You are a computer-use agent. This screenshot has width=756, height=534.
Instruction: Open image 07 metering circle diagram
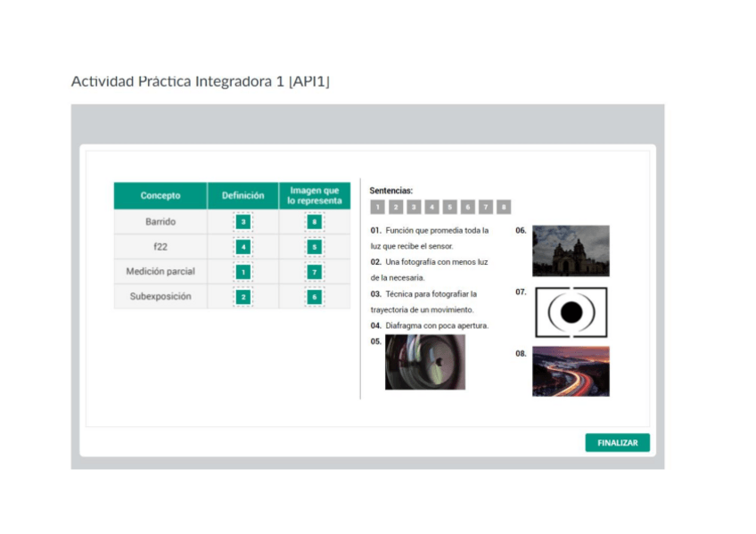[x=571, y=312]
